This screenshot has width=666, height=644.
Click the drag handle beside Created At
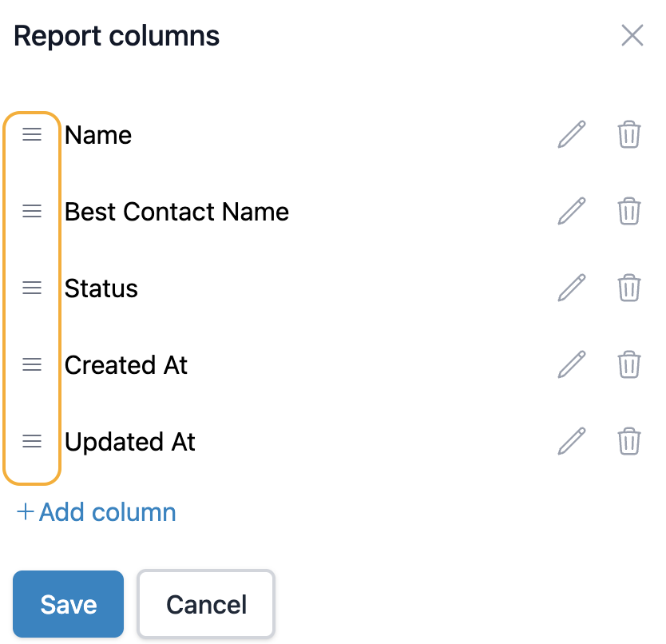click(32, 365)
